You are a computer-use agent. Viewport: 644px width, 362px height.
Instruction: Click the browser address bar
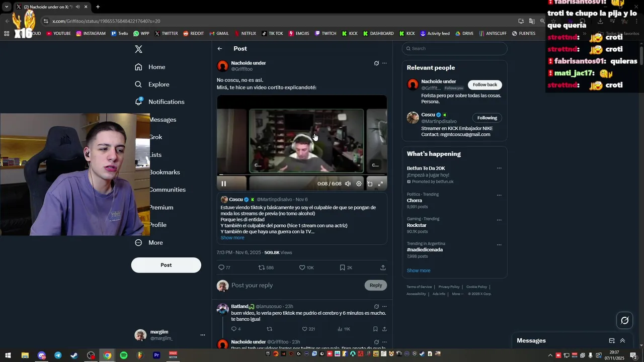(x=282, y=21)
